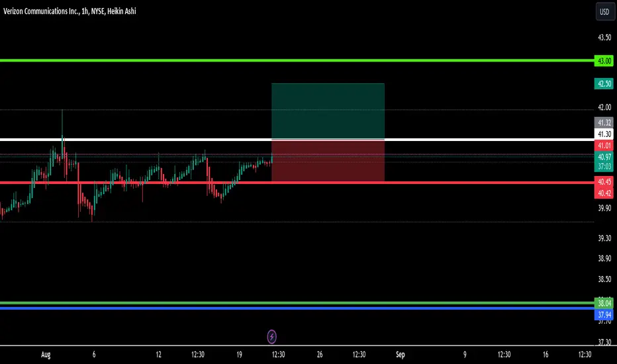Click the blue 37.94 price label

pos(604,314)
